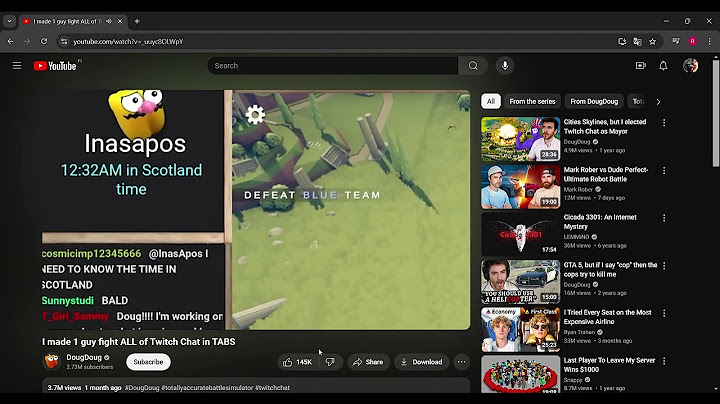This screenshot has width=720, height=404.
Task: Install or cast icon in address bar
Action: pos(622,41)
